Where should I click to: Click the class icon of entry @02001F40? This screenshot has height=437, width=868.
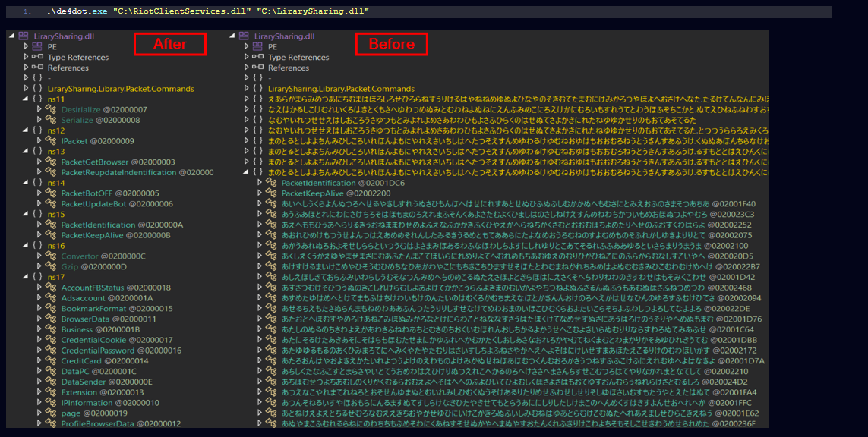[271, 204]
